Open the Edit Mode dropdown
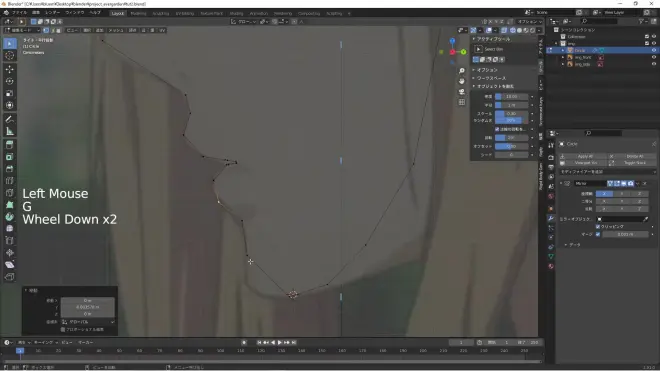 22,30
